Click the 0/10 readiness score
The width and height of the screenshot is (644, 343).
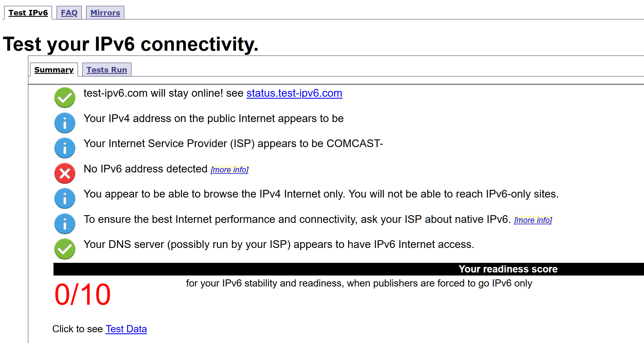coord(82,295)
